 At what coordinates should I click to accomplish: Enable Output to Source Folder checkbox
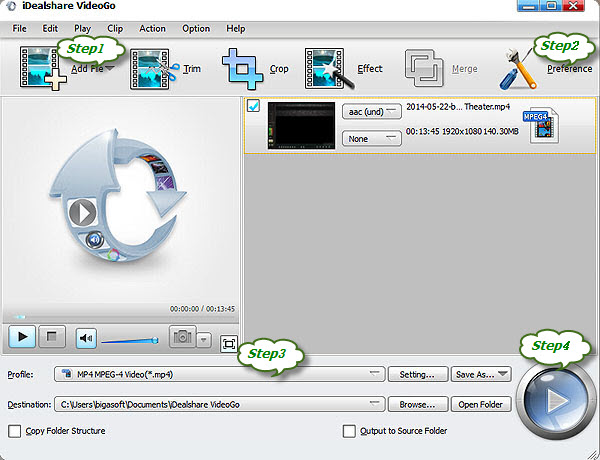click(349, 431)
